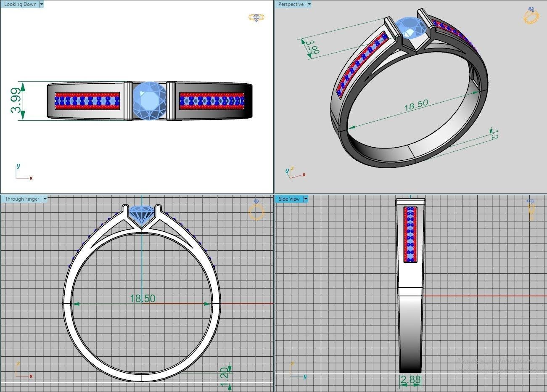Viewport: 547px width, 392px height.
Task: Click the ring icon in Side View viewport
Action: point(531,209)
